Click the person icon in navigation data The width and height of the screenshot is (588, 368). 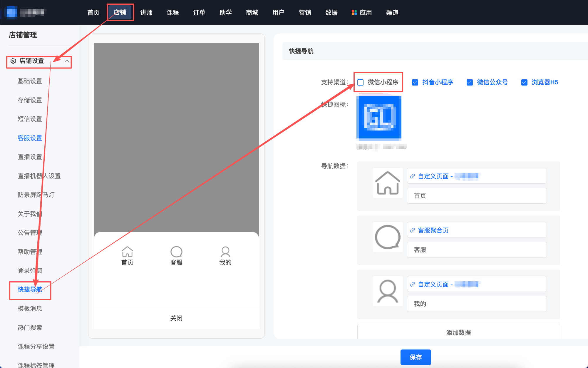(388, 291)
